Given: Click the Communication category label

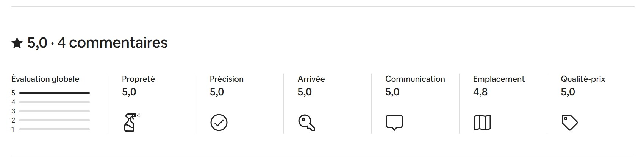Looking at the screenshot, I should (415, 79).
